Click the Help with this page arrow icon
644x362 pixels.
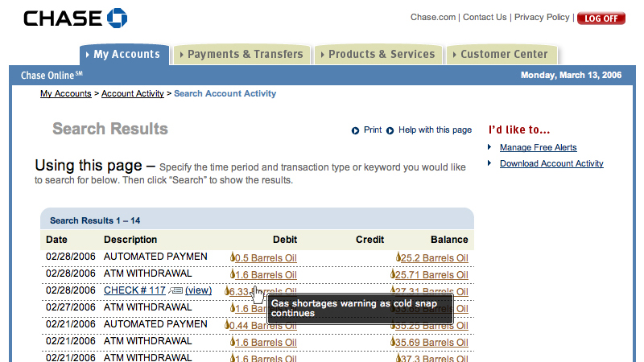[x=390, y=130]
